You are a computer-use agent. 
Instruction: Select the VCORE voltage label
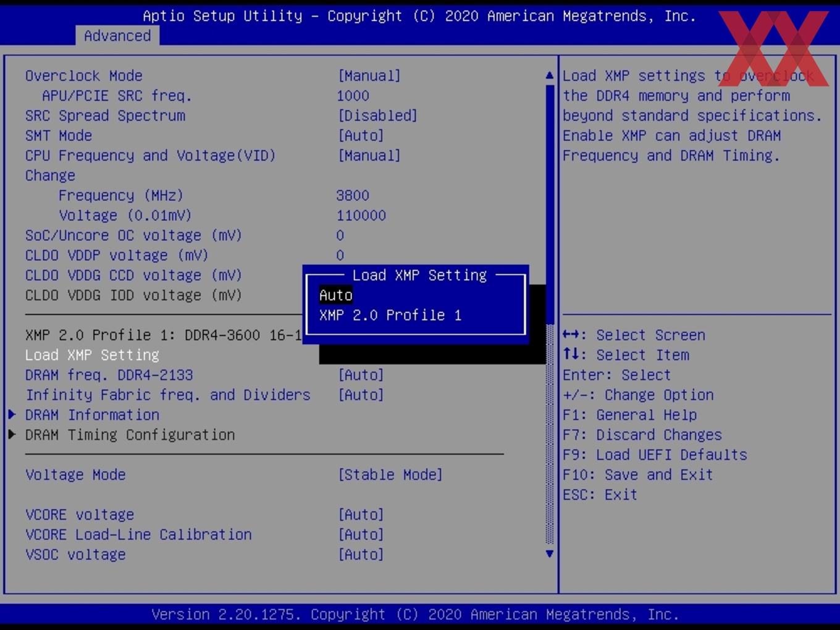[x=80, y=514]
